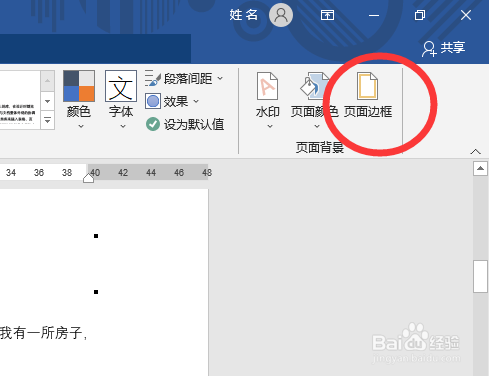
Task: Click the user account avatar
Action: tap(281, 15)
